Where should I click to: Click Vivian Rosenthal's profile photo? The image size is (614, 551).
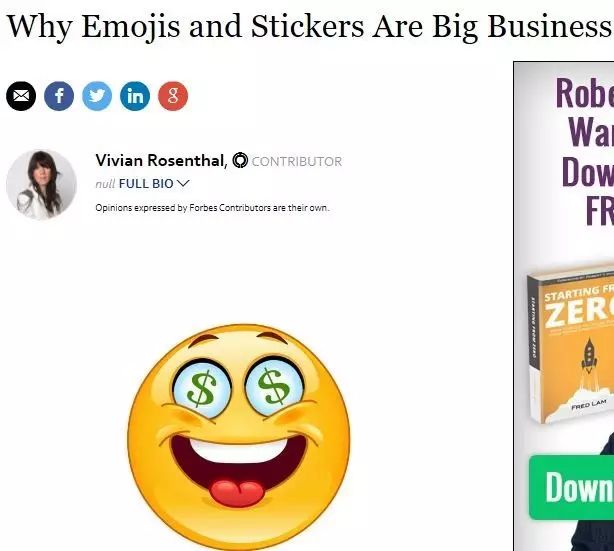pos(41,184)
